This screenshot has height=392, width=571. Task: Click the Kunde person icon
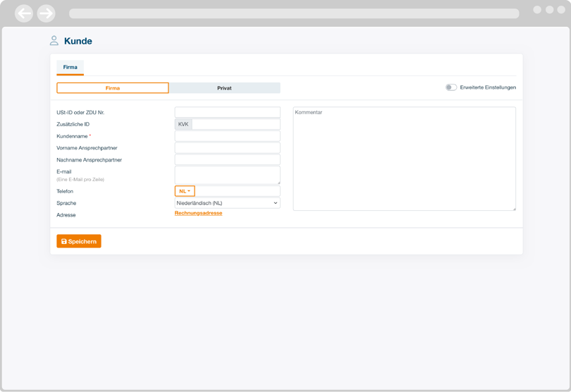coord(54,41)
